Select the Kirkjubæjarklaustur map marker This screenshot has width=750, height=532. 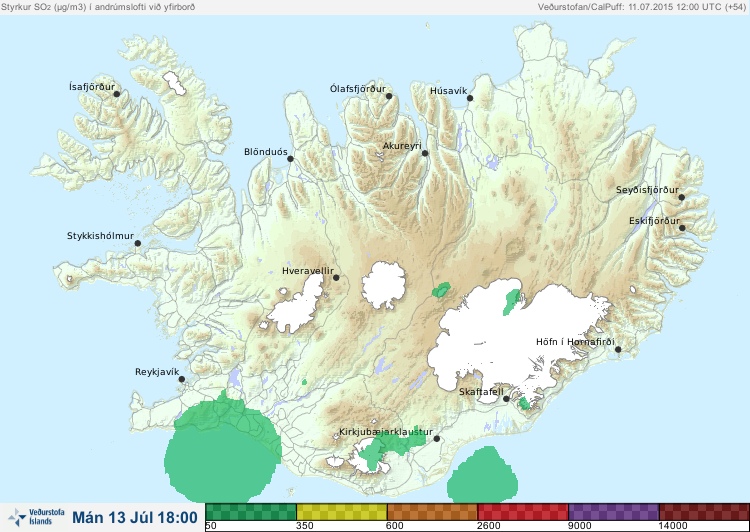(436, 439)
